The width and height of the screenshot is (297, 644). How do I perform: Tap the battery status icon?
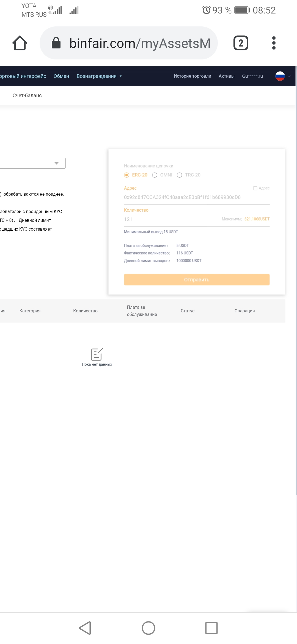tap(242, 10)
